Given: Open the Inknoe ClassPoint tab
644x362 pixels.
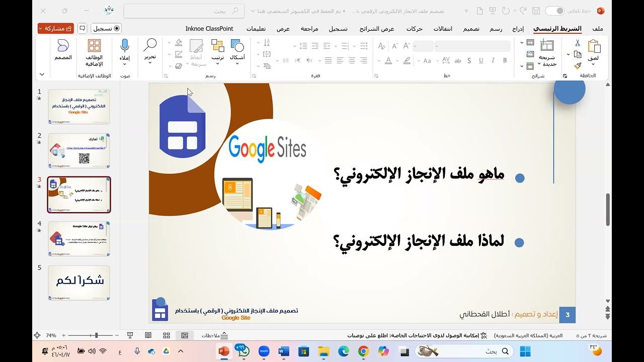Looking at the screenshot, I should pos(209,29).
